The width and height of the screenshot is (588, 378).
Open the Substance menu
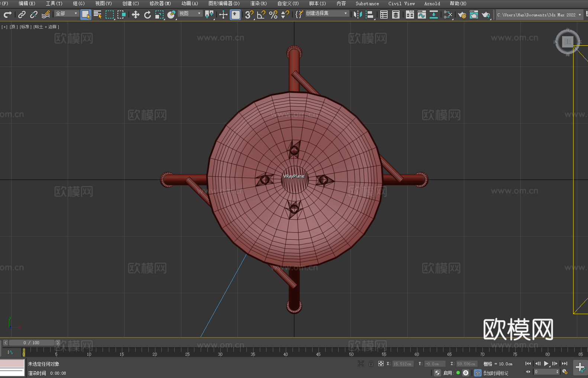click(367, 3)
